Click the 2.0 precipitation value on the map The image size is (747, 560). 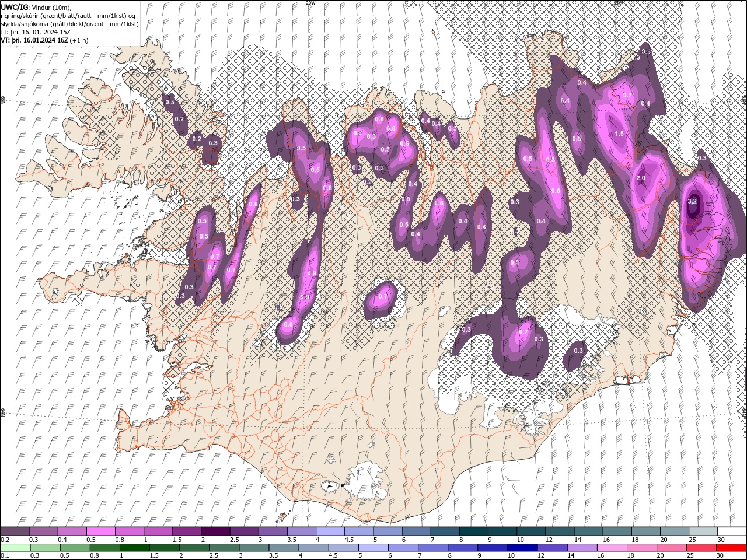coord(641,178)
